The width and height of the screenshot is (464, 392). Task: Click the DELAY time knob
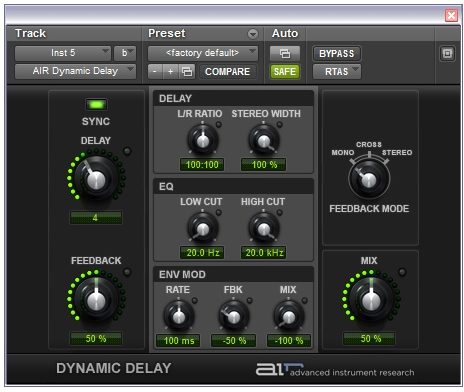(96, 179)
